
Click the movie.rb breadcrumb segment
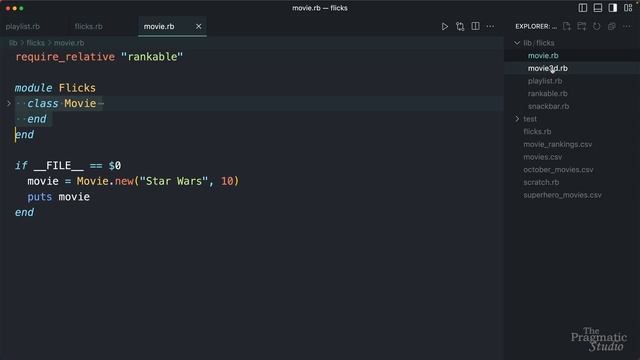(69, 43)
